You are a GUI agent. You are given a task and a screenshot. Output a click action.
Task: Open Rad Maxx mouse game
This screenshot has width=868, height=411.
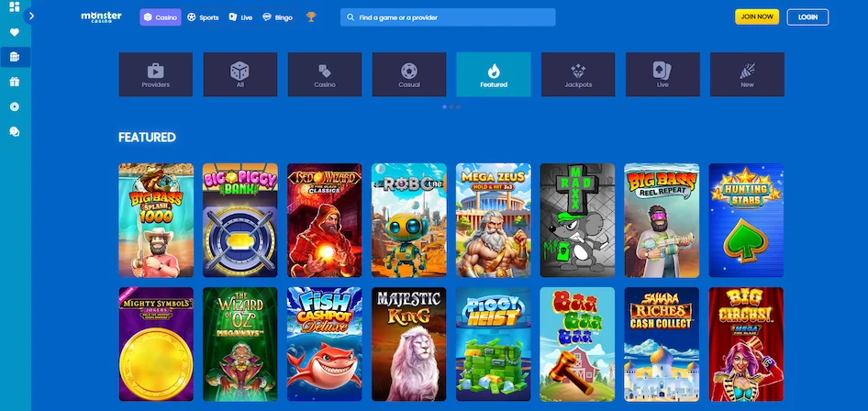[577, 220]
